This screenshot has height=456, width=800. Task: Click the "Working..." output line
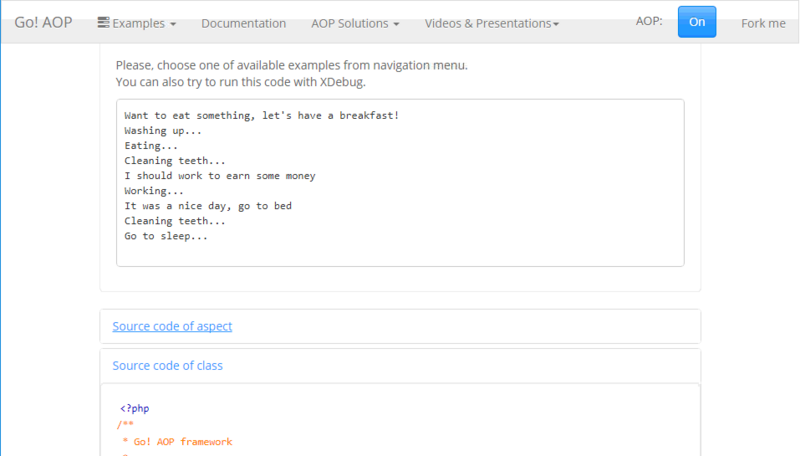pos(154,191)
